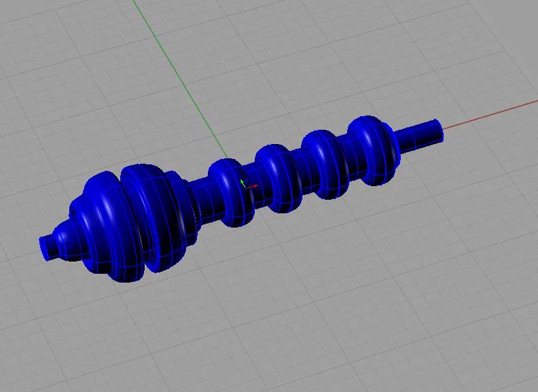Click the ring closest to the right shaft

tap(374, 149)
